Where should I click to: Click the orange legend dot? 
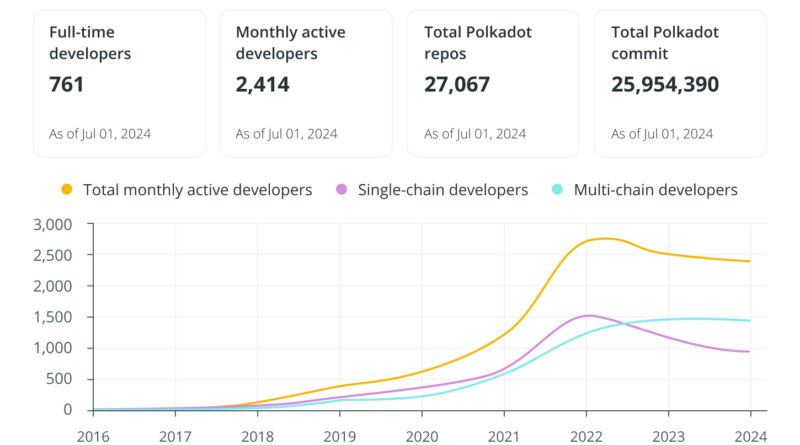click(66, 189)
